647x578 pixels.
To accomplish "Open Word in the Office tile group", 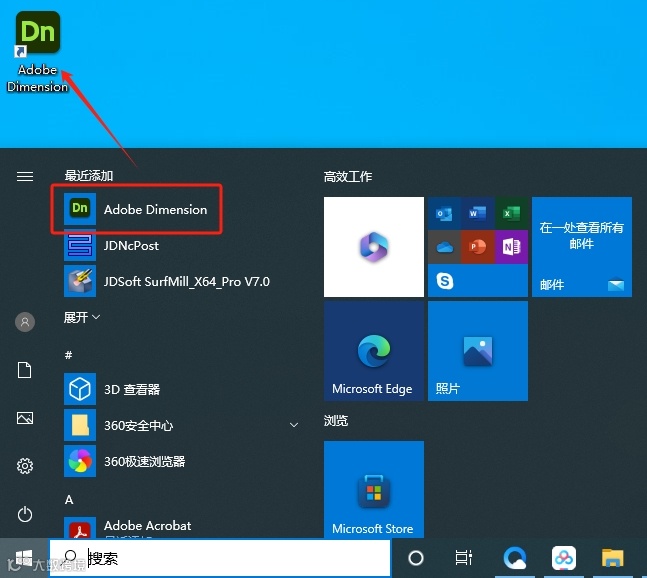I will click(x=477, y=213).
